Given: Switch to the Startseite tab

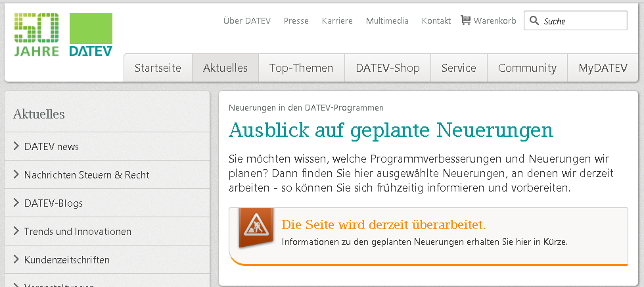Looking at the screenshot, I should click(x=158, y=68).
